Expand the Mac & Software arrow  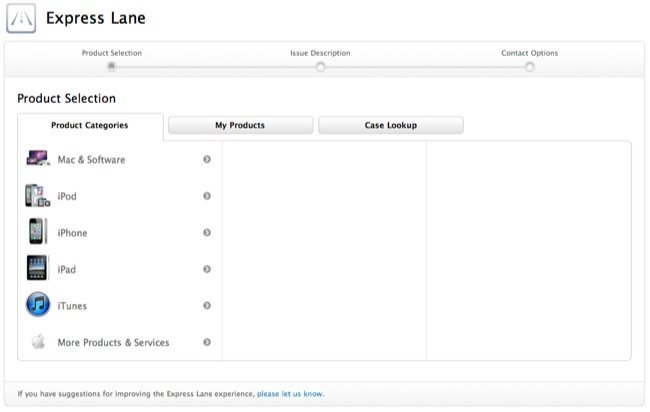click(207, 160)
